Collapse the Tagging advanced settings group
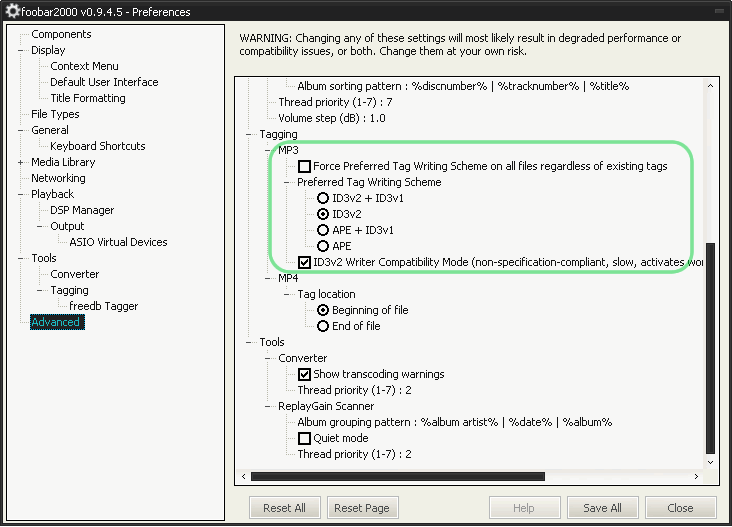 (249, 134)
